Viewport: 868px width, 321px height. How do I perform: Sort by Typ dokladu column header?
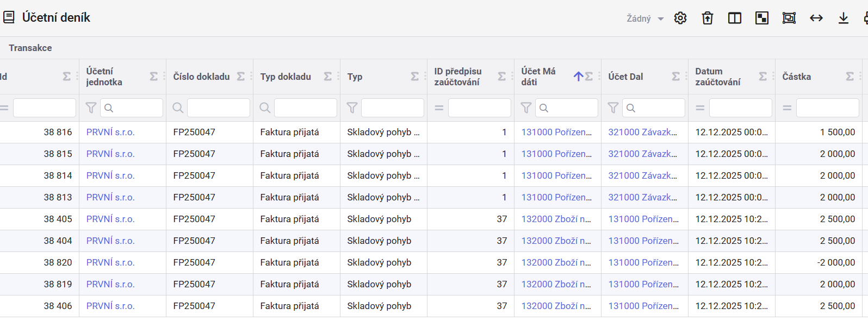click(x=286, y=77)
